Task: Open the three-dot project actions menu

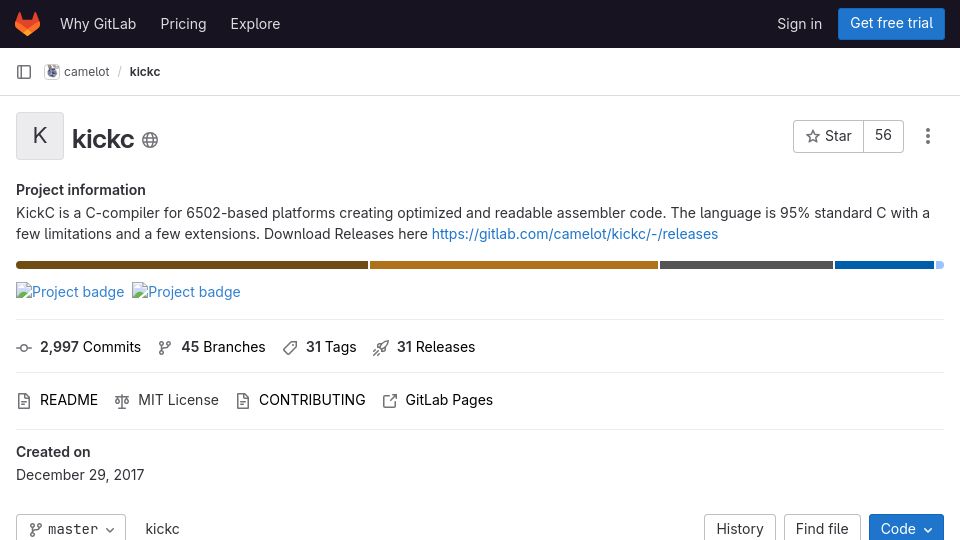Action: (928, 136)
